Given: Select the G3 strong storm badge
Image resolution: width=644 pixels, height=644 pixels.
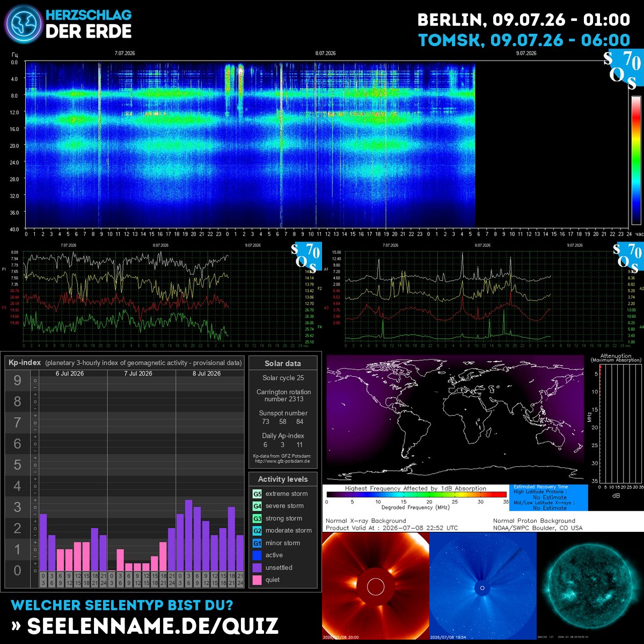Looking at the screenshot, I should (x=258, y=518).
